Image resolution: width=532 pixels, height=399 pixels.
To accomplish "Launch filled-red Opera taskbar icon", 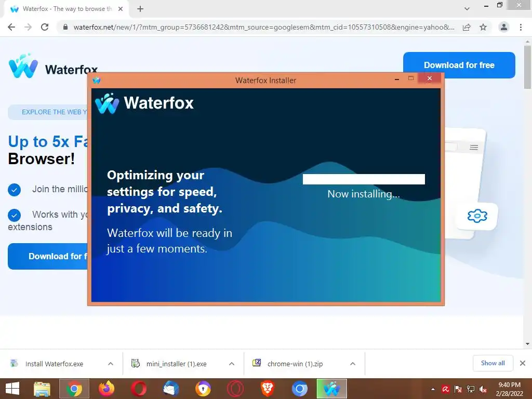I will (138, 389).
